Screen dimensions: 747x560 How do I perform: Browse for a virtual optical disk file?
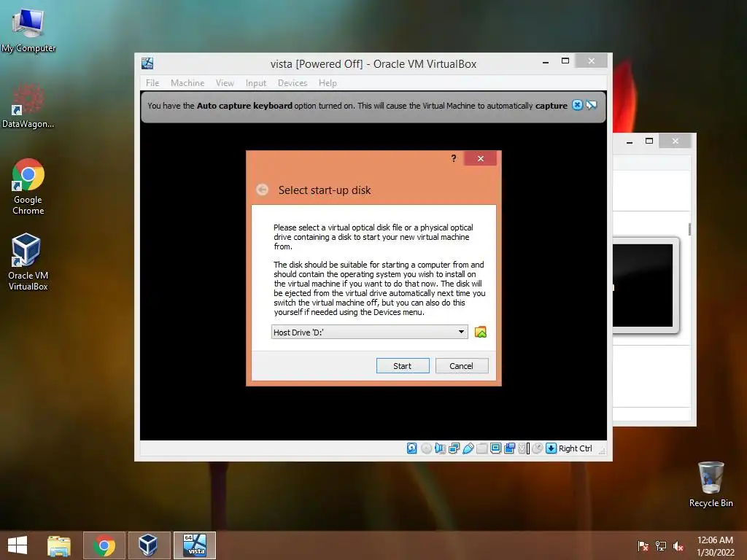coord(480,332)
